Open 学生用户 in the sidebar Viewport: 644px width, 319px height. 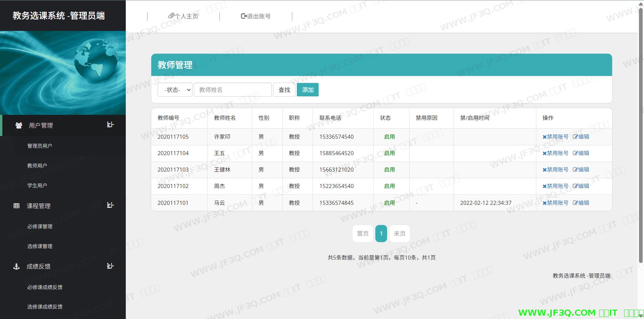[x=37, y=185]
